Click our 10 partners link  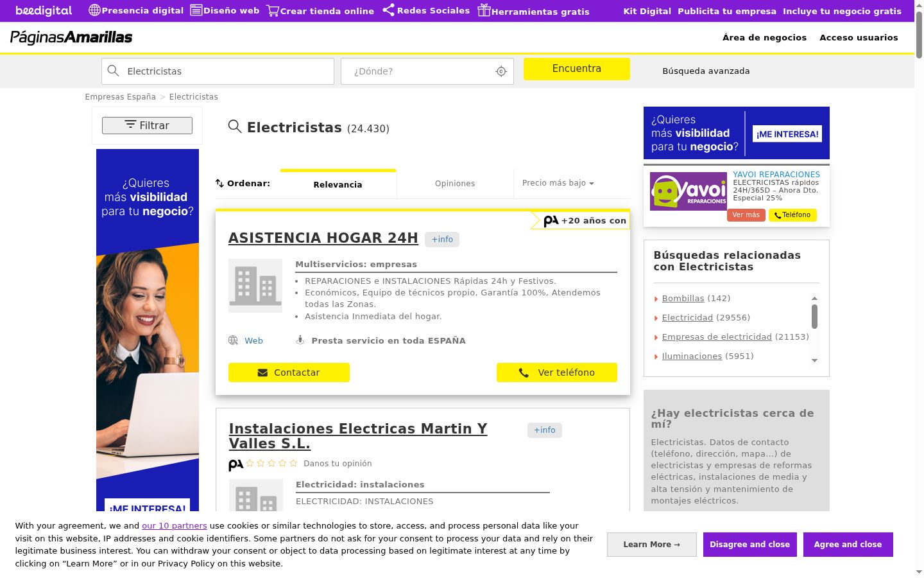coord(175,526)
